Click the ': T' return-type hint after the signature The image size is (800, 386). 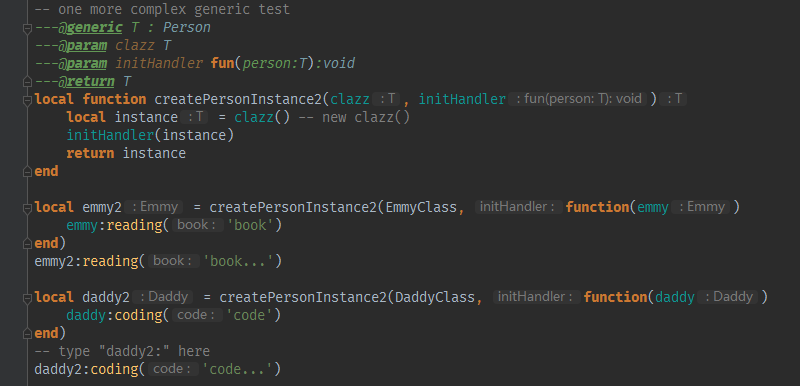[673, 99]
